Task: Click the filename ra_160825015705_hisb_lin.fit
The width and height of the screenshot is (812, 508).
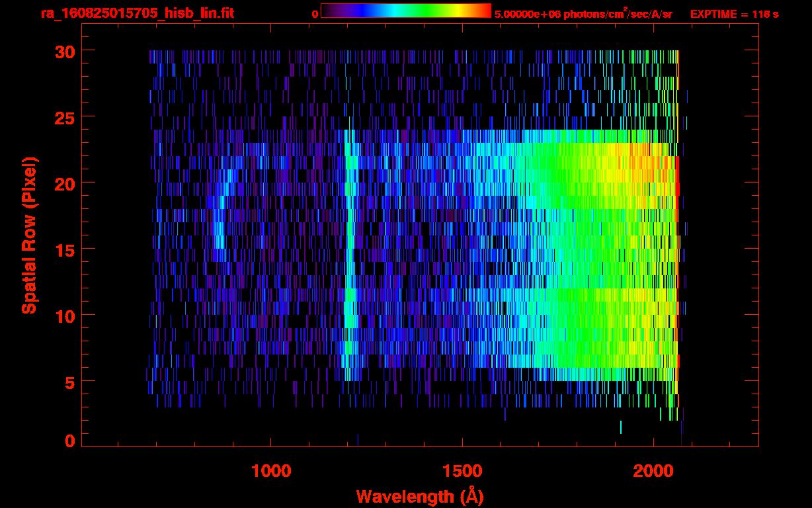Action: 137,13
